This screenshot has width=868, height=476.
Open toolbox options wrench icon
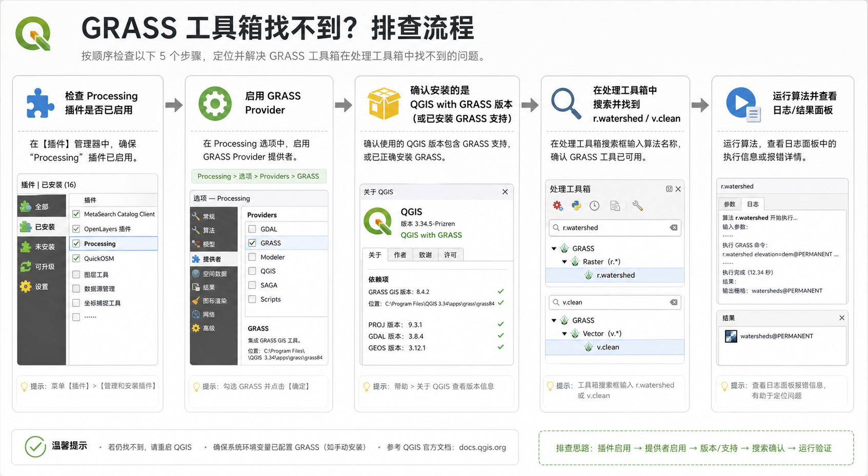pyautogui.click(x=637, y=205)
